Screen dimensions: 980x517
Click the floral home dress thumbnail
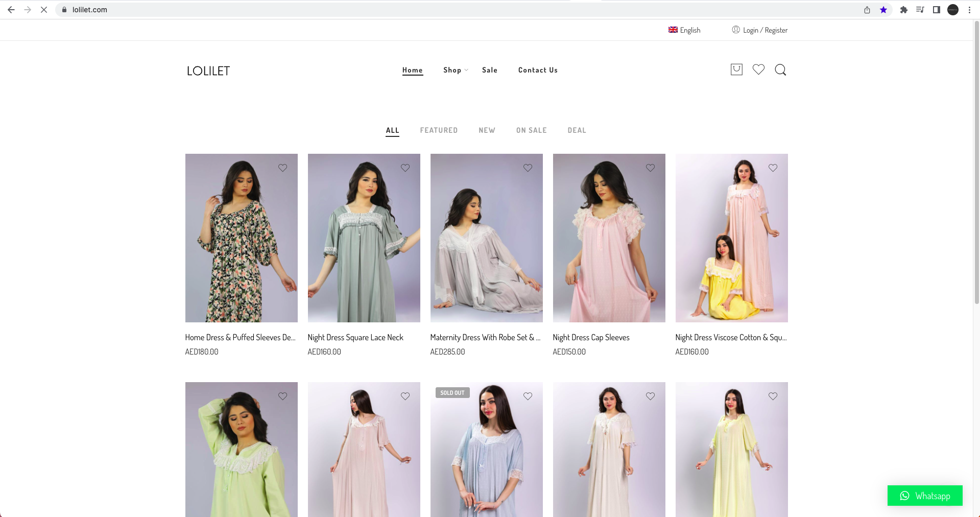tap(242, 238)
